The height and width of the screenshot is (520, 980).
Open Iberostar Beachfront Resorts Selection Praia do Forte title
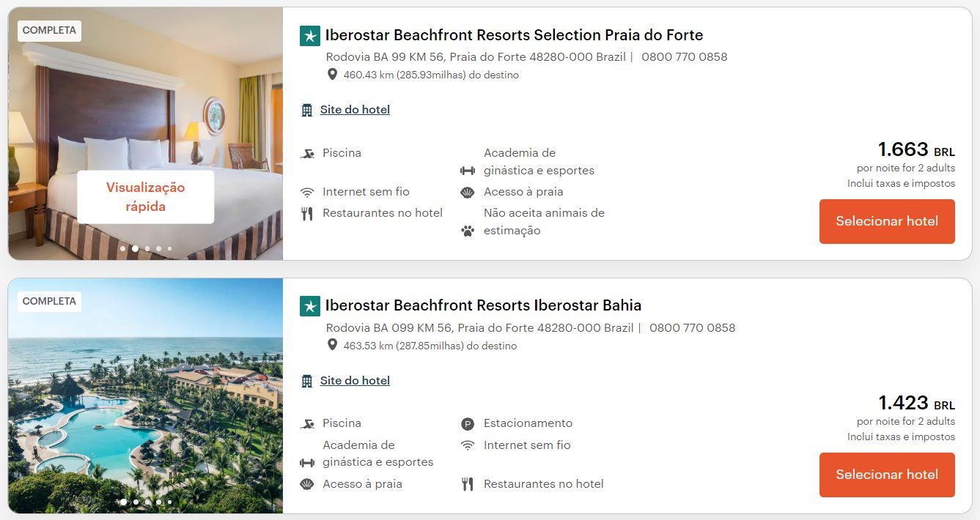[x=514, y=35]
